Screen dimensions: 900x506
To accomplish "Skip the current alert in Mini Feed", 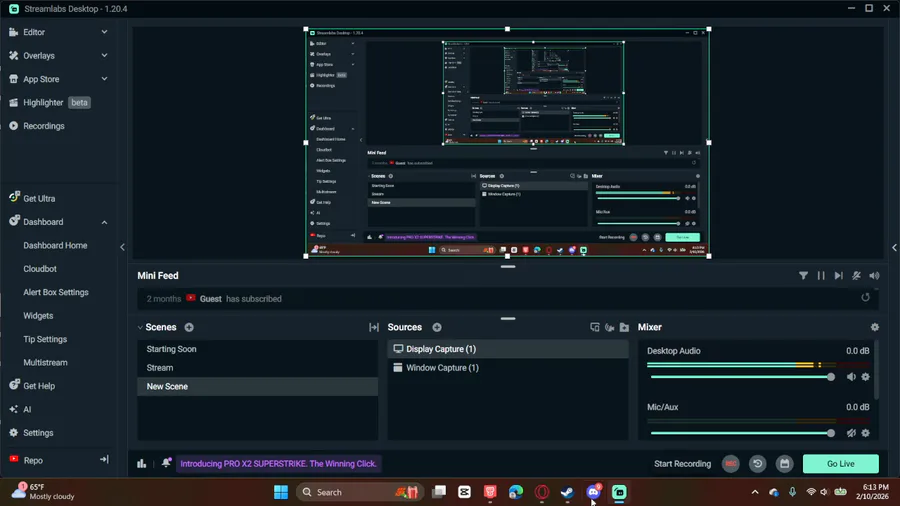I will tap(839, 276).
